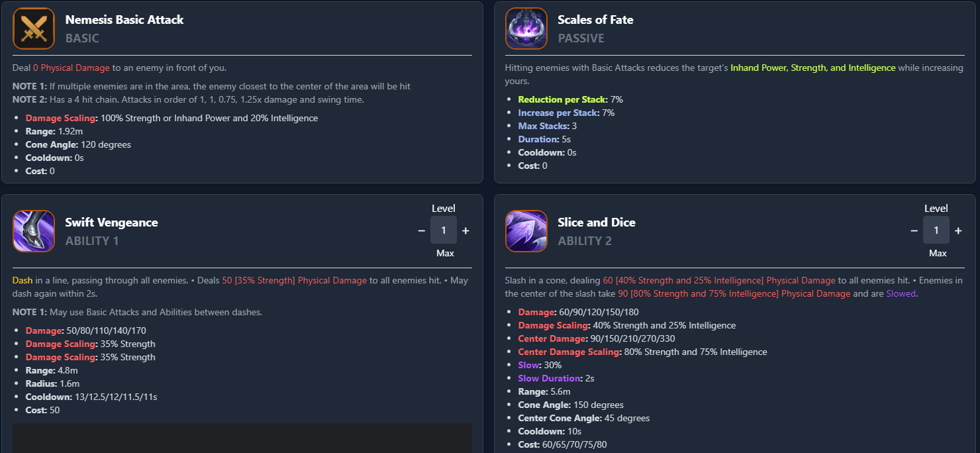980x453 pixels.
Task: Click the green Inhand Power, Strength, and Intelligence text
Action: pos(812,68)
